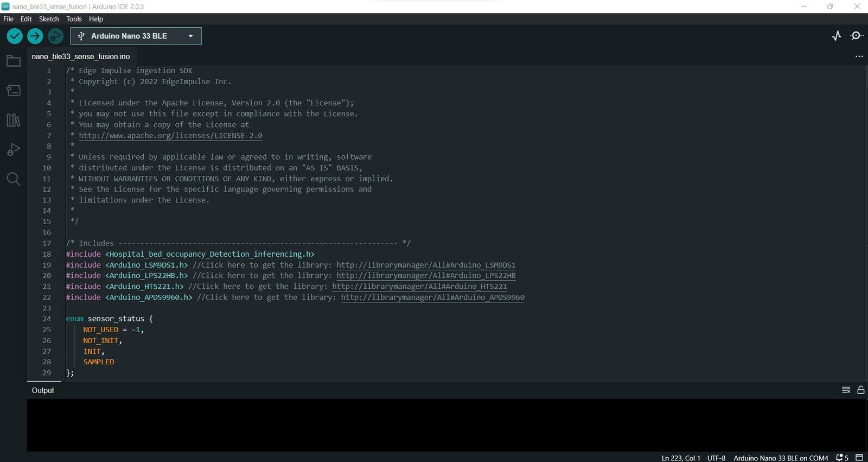The image size is (868, 462).
Task: Open the Serial Monitor
Action: [857, 36]
